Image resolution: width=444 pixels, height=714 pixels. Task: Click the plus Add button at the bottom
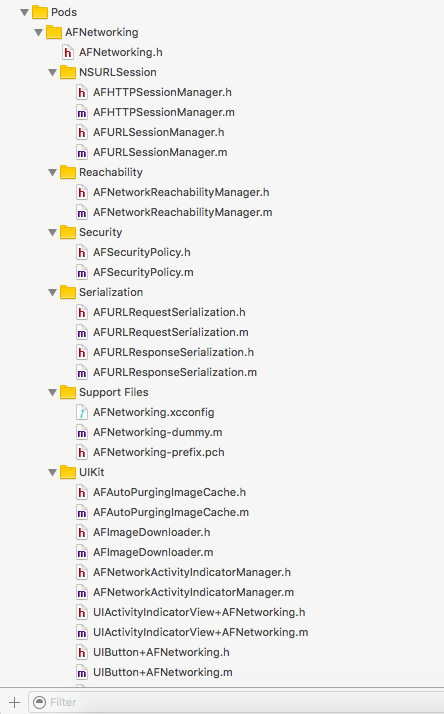[x=15, y=702]
